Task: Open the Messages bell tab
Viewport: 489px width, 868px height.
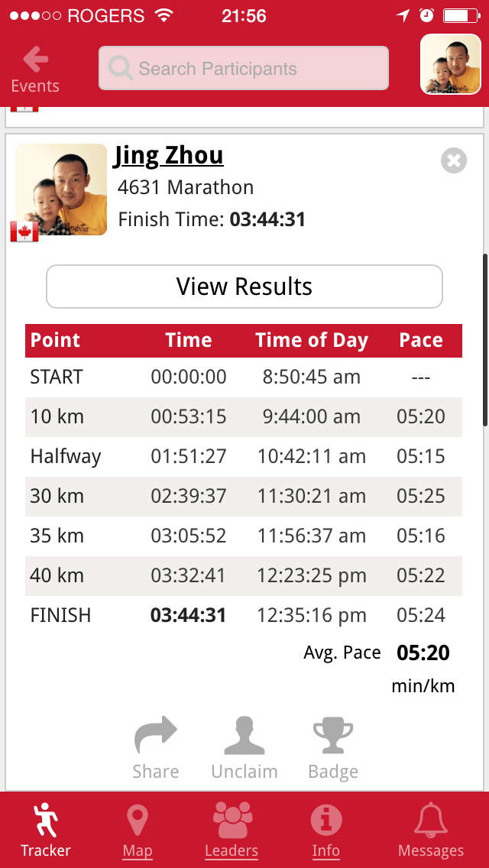Action: pos(431,830)
